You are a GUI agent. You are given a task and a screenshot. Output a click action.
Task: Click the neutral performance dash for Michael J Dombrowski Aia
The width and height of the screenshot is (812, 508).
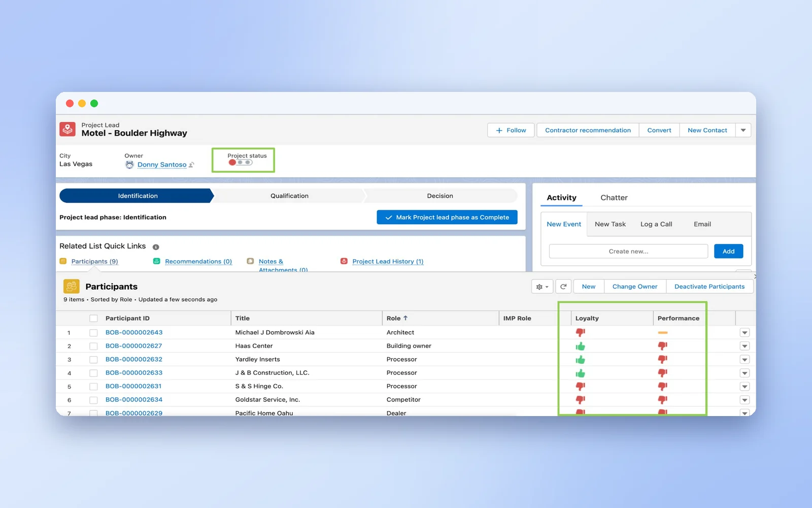coord(662,333)
